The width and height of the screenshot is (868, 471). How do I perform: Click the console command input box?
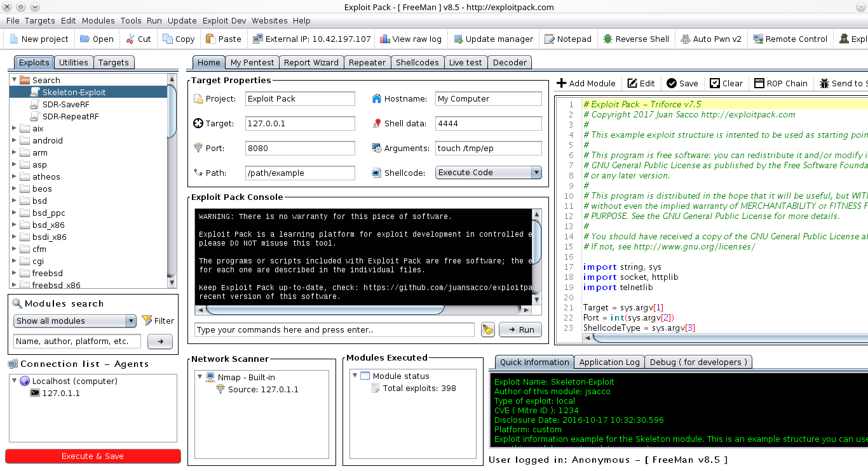(335, 329)
